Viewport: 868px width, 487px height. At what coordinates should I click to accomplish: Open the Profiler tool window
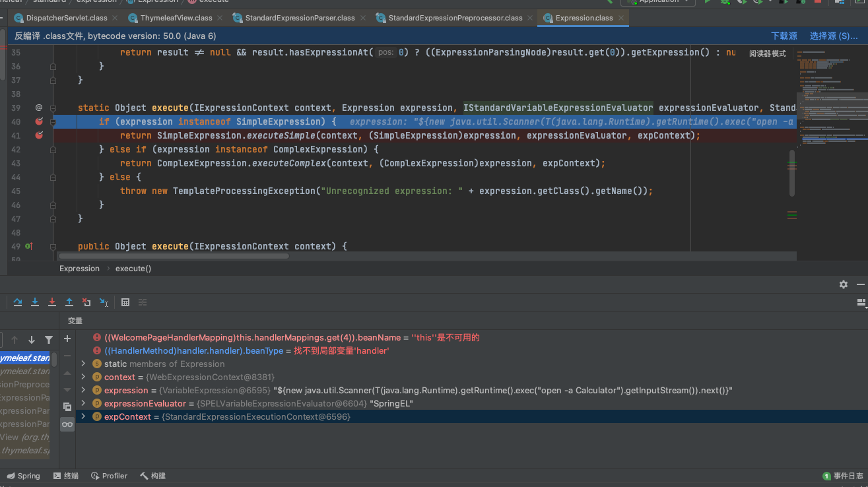click(109, 476)
